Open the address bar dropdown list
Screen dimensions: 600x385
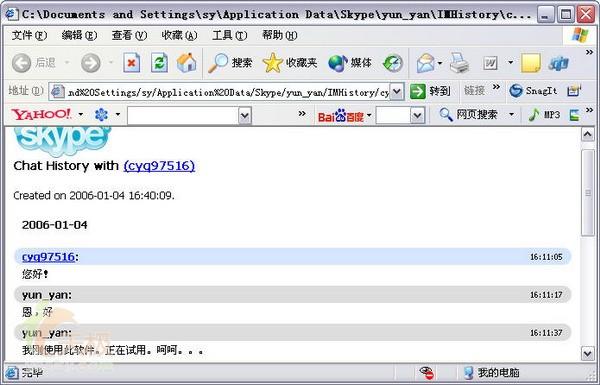click(397, 92)
